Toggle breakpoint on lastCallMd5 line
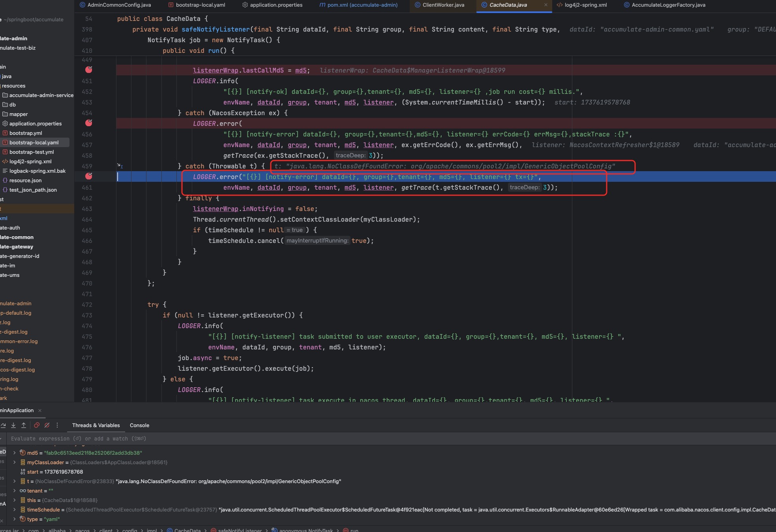The width and height of the screenshot is (776, 532). click(x=89, y=70)
